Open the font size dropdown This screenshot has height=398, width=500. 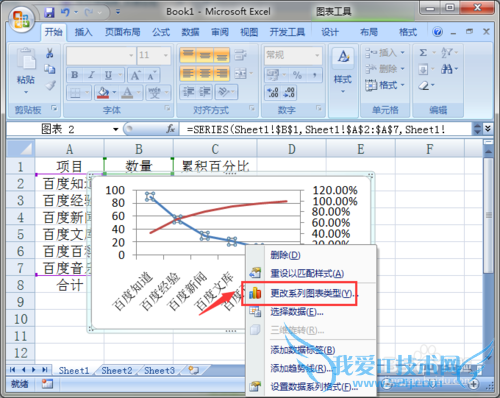click(x=166, y=55)
